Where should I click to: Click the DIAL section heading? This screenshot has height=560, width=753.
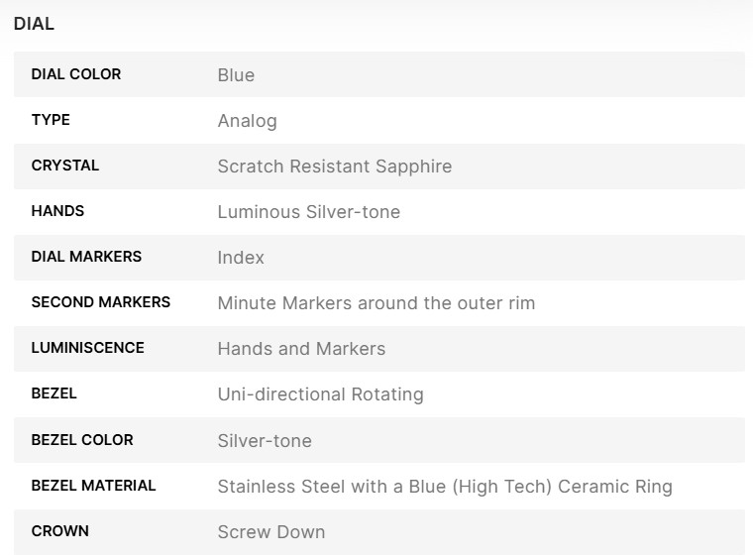pyautogui.click(x=34, y=25)
